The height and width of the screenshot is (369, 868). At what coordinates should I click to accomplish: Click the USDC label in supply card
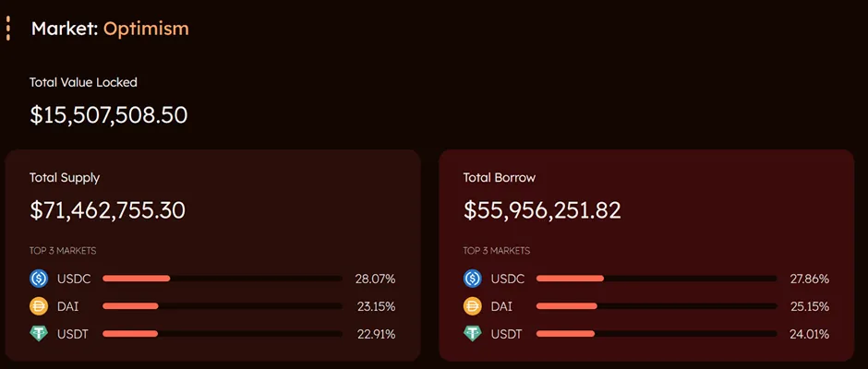click(74, 279)
